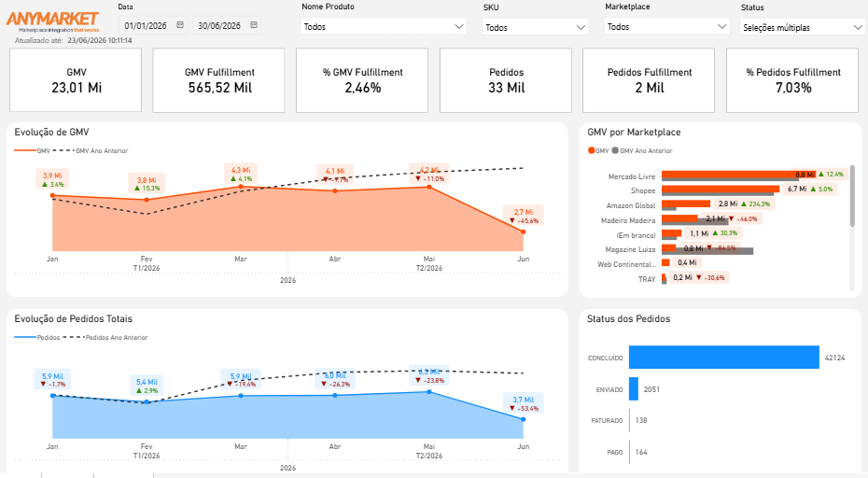Click the T1/2026 quarter label in GMV chart
868x478 pixels.
pos(147,268)
